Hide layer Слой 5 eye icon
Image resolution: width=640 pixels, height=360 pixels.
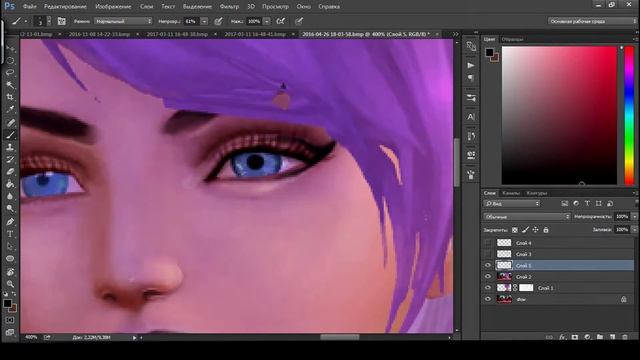(488, 265)
